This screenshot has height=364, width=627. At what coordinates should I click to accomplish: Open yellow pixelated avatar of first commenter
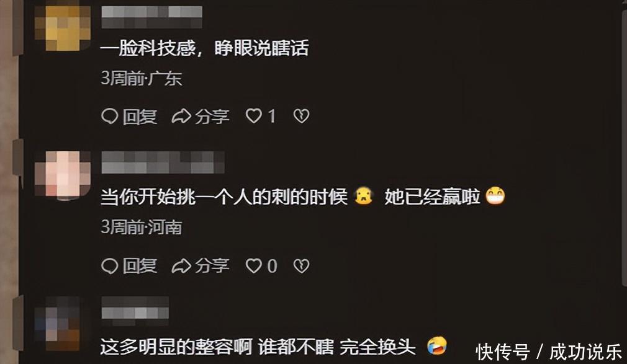click(x=63, y=27)
